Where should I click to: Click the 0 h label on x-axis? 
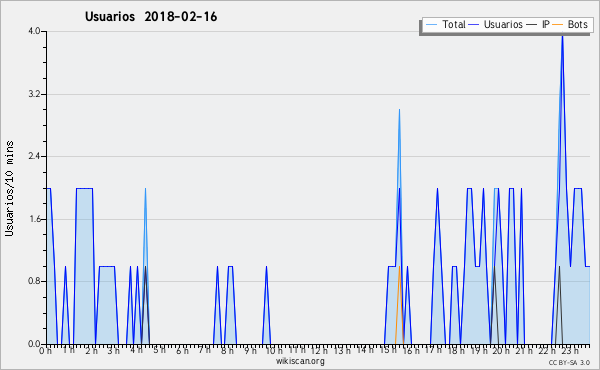[46, 351]
